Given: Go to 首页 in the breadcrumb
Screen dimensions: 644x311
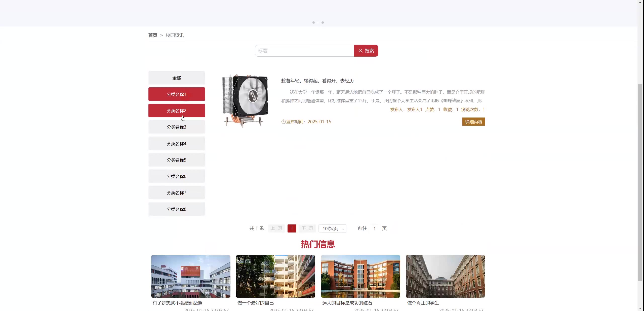Looking at the screenshot, I should tap(152, 35).
